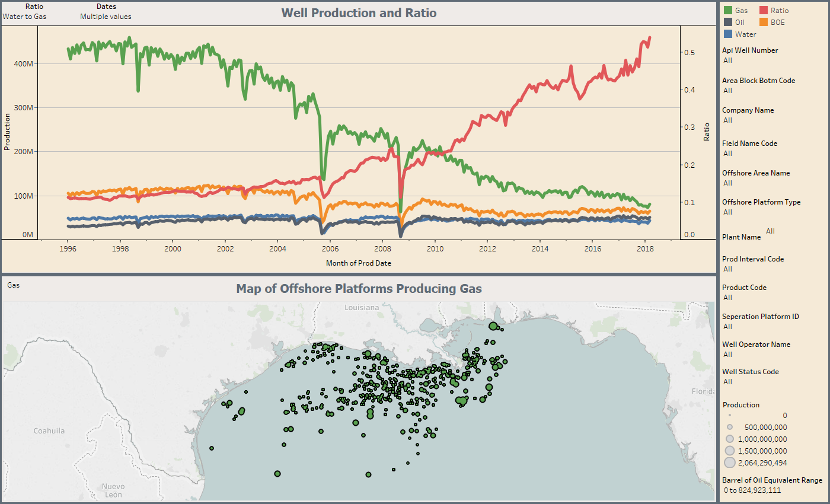
Task: Open the Company Name filter value
Action: click(727, 120)
